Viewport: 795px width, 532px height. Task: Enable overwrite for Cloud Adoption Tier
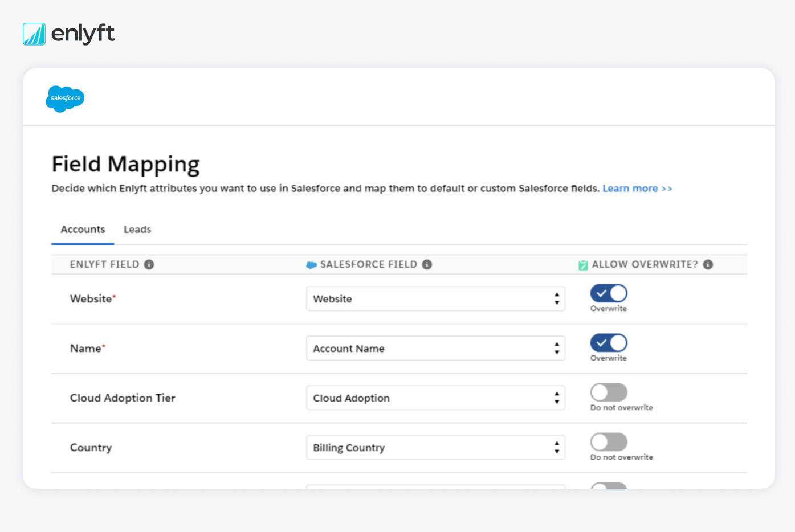point(609,392)
